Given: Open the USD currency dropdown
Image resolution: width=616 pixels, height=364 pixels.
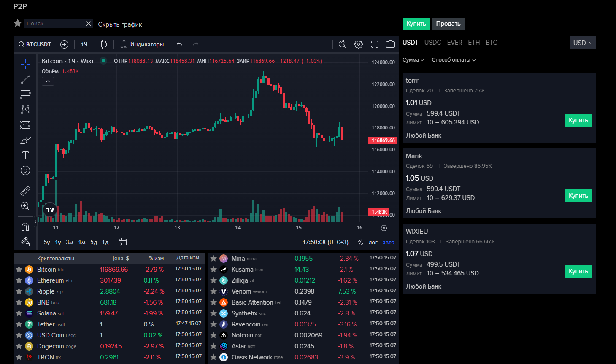Looking at the screenshot, I should (x=583, y=43).
